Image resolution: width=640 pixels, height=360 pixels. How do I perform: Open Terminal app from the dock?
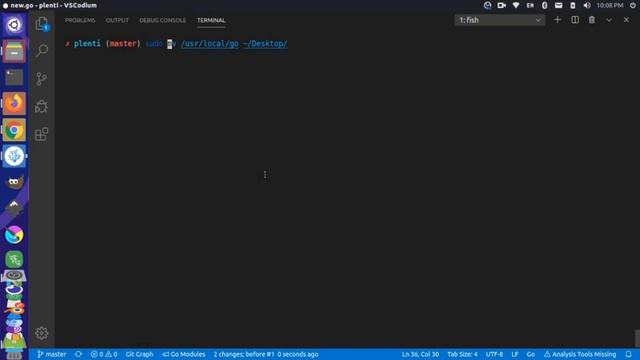pos(14,77)
